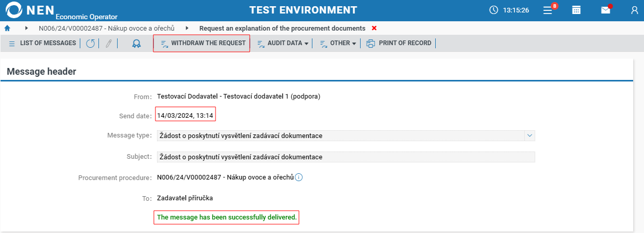Open List of Messages
This screenshot has height=233, width=644.
[x=42, y=44]
